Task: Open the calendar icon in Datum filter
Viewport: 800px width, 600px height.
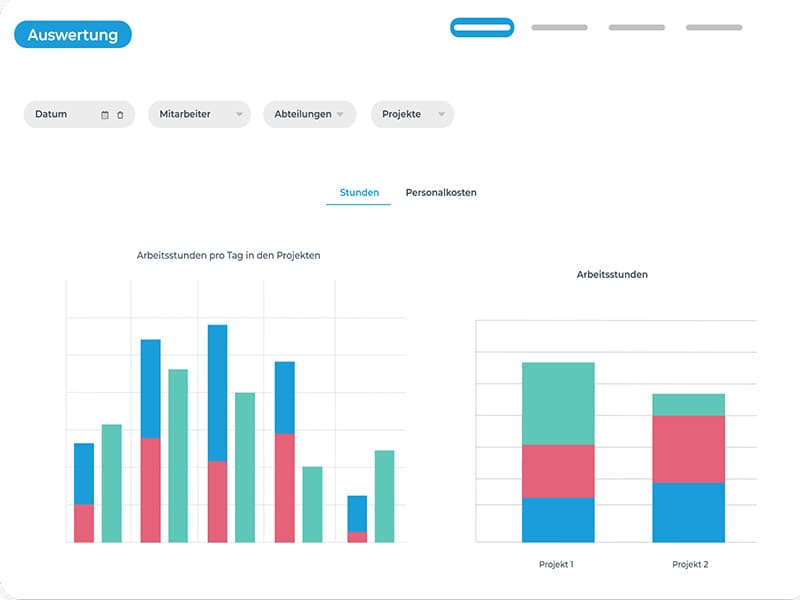Action: (x=105, y=115)
